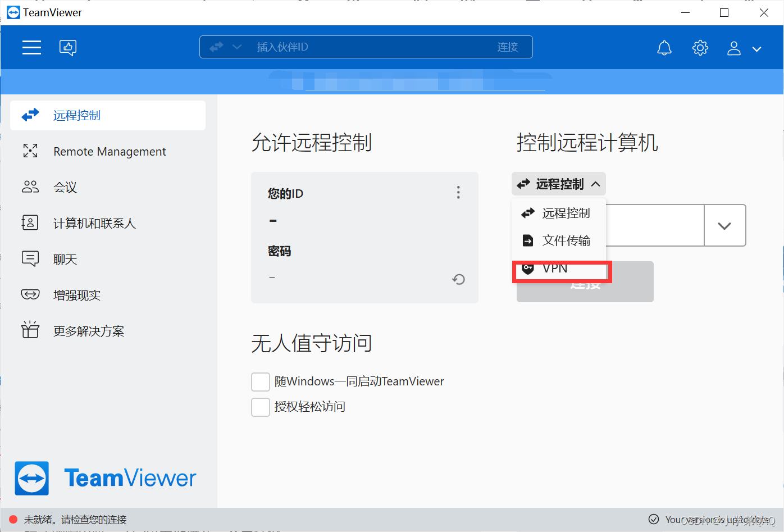Open the notifications bell
Screen dimensions: 784x532
tap(664, 48)
